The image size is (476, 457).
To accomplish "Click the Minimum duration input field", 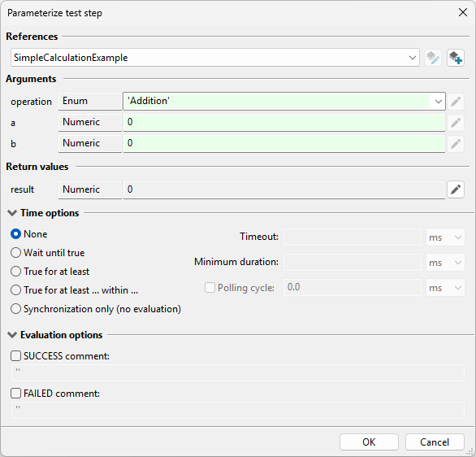I will pyautogui.click(x=353, y=263).
